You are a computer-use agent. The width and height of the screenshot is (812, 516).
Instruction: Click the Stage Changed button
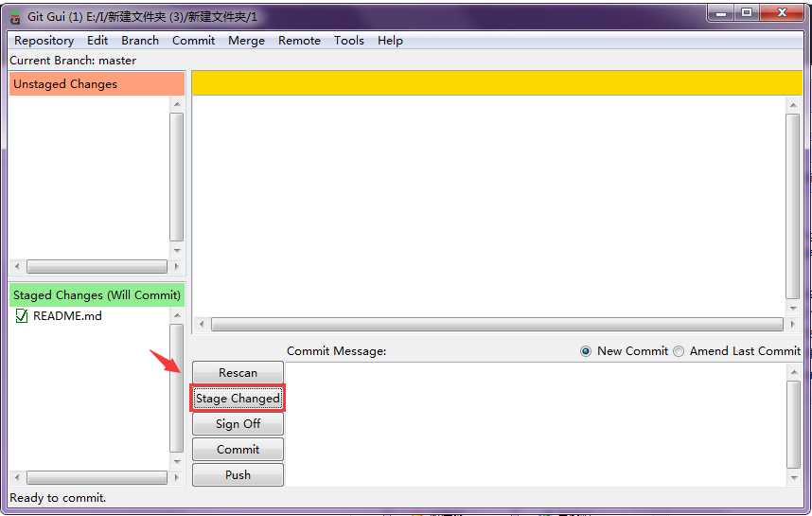pos(238,399)
